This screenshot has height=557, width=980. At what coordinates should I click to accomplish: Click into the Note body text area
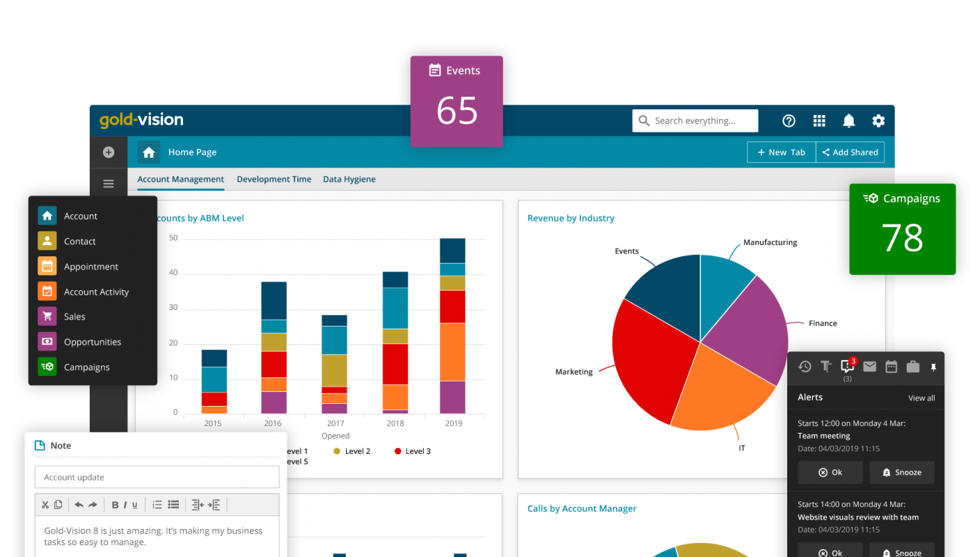tap(157, 536)
